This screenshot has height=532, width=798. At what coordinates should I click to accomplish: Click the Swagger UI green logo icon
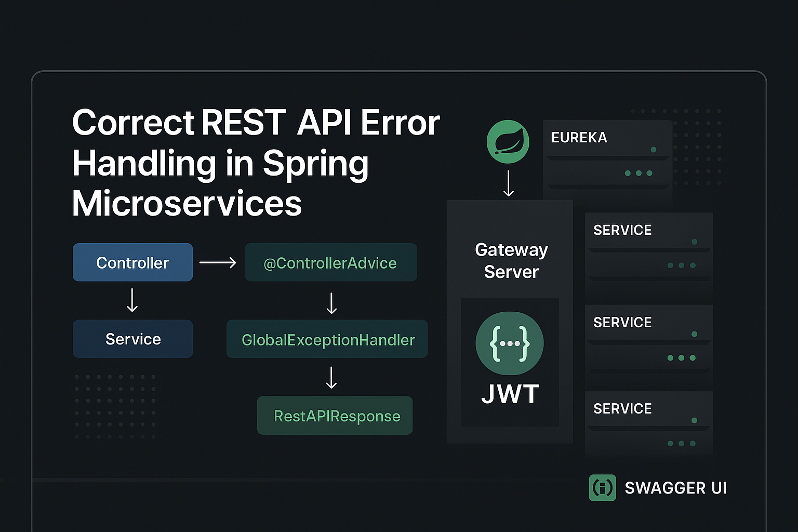pyautogui.click(x=602, y=488)
